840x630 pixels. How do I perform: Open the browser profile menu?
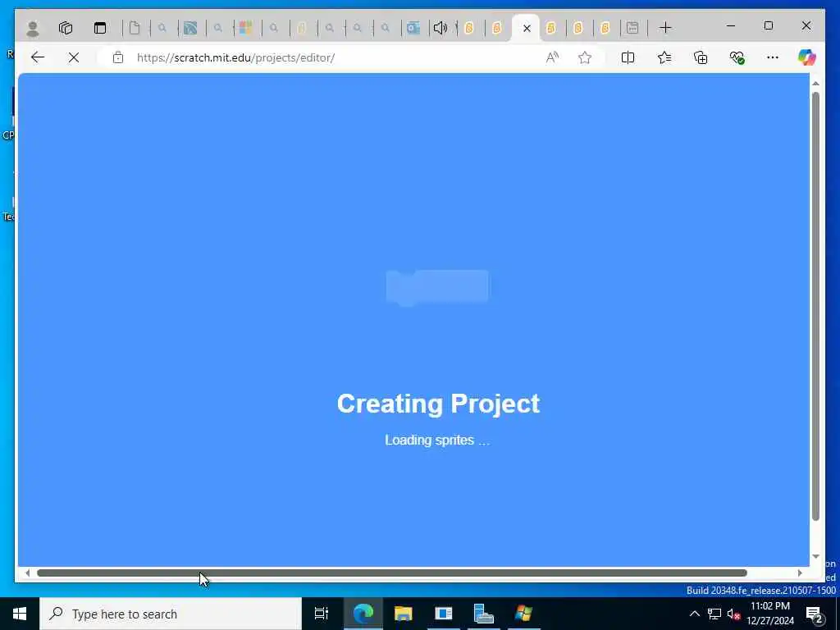[33, 29]
